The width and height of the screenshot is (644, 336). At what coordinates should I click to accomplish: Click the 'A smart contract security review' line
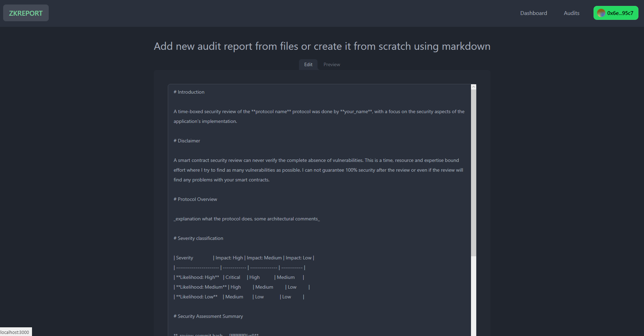pos(316,160)
